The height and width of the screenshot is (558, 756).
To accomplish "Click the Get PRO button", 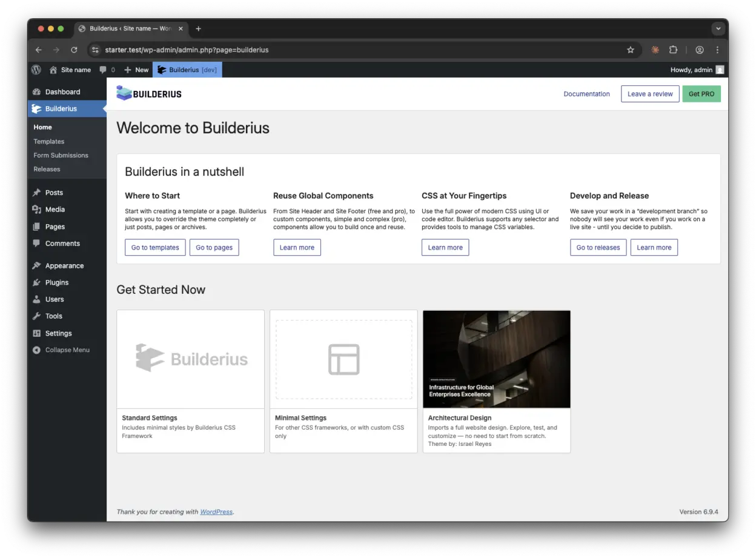I will click(701, 94).
